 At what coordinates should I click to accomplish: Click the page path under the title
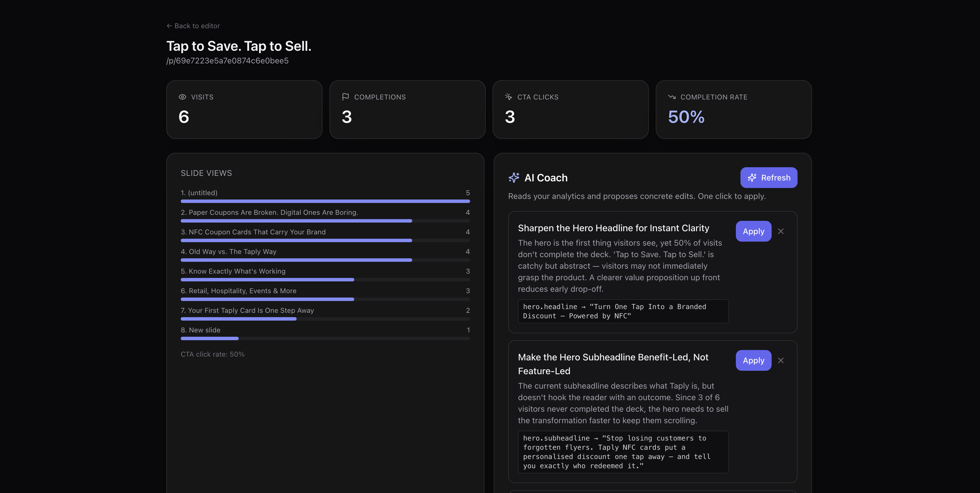point(227,61)
